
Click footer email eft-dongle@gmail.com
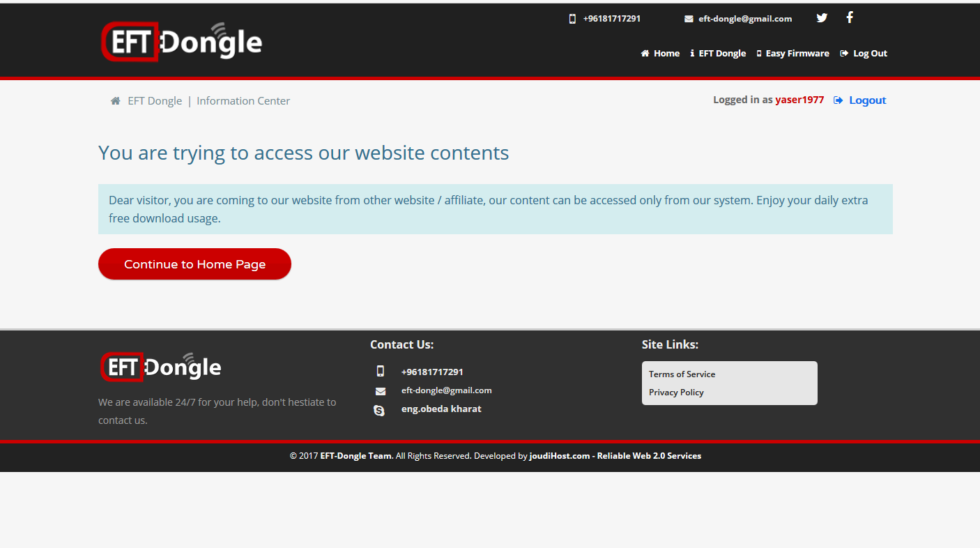pyautogui.click(x=447, y=390)
